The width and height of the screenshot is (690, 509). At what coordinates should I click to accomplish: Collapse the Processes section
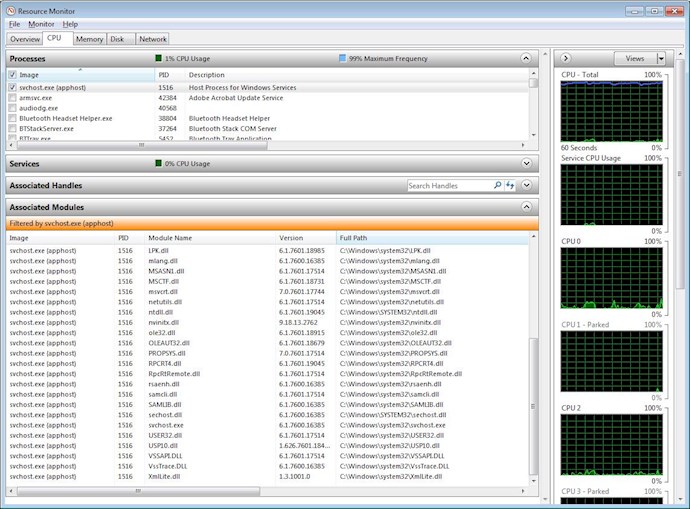point(526,58)
